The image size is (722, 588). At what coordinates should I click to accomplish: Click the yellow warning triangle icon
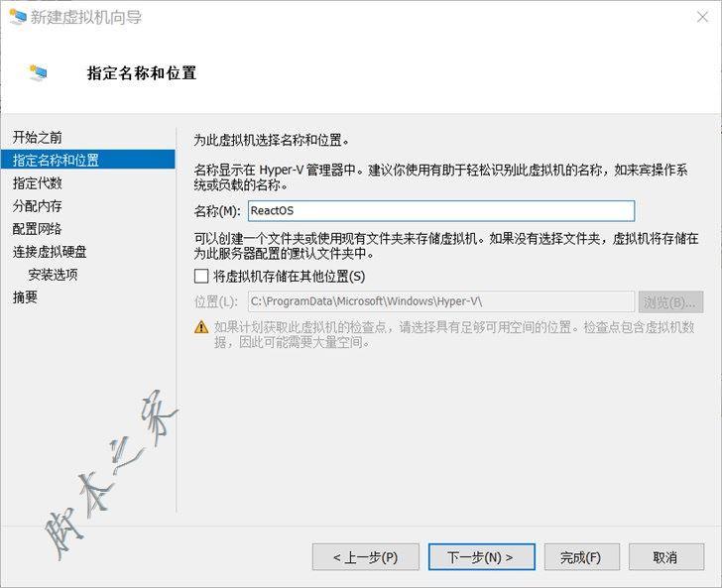coord(201,327)
